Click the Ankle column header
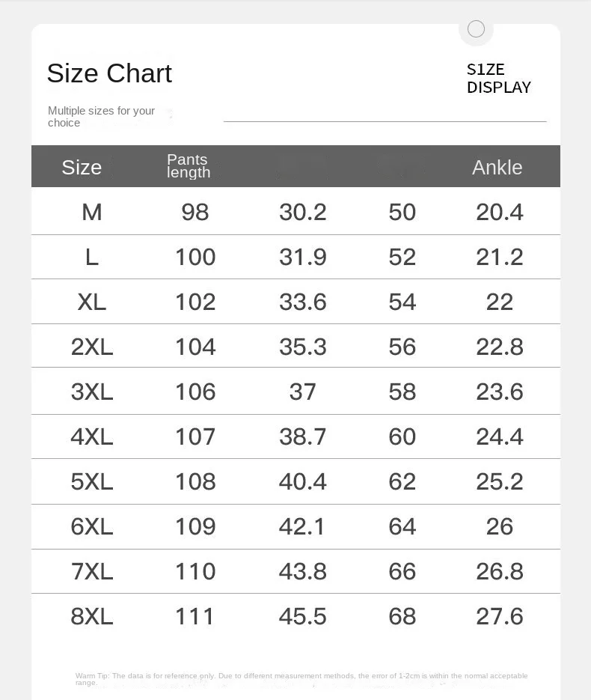Viewport: 591px width, 700px height. [x=497, y=168]
